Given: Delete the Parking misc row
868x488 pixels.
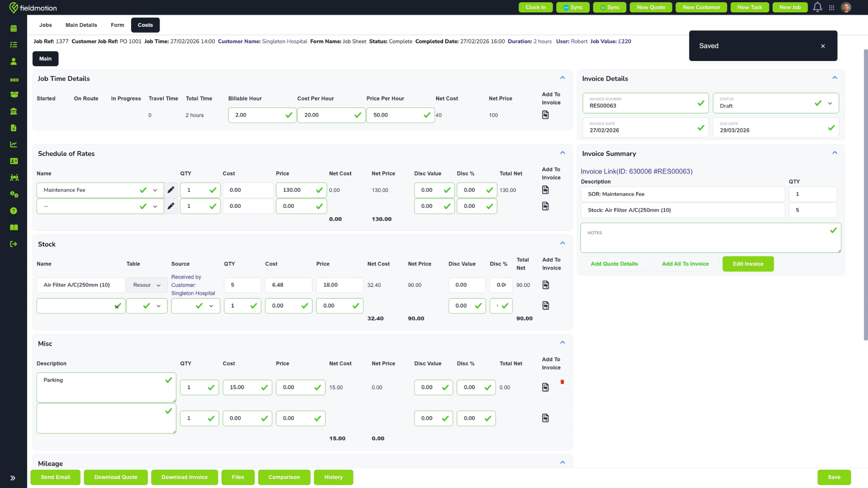Looking at the screenshot, I should tap(562, 382).
